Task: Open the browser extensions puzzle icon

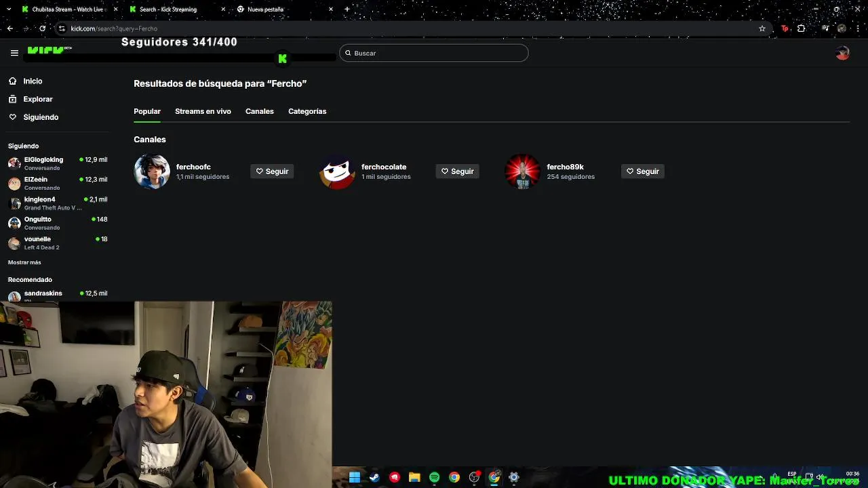Action: click(801, 28)
